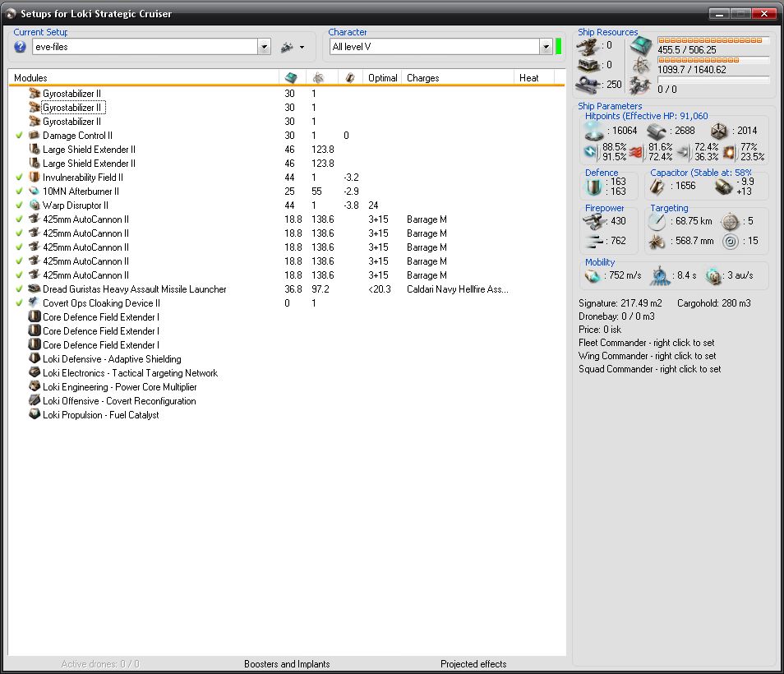784x674 pixels.
Task: Click the shield hitpoints icon showing 16064
Action: pyautogui.click(x=593, y=132)
